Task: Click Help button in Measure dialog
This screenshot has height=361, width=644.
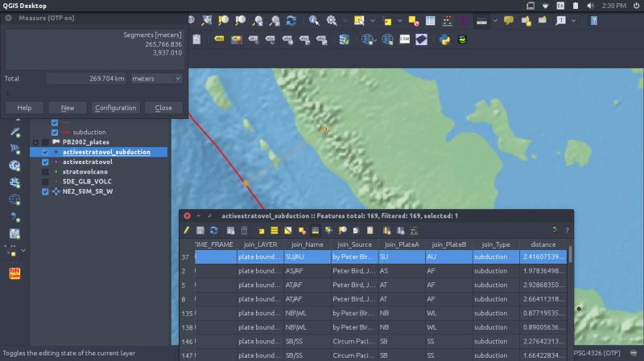Action: point(24,108)
